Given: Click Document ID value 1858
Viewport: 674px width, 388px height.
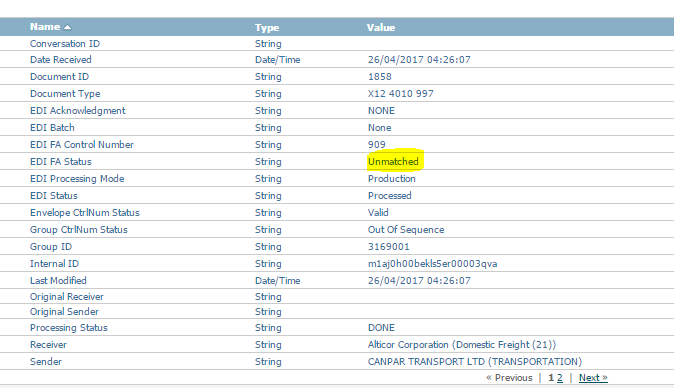Looking at the screenshot, I should click(x=380, y=76).
